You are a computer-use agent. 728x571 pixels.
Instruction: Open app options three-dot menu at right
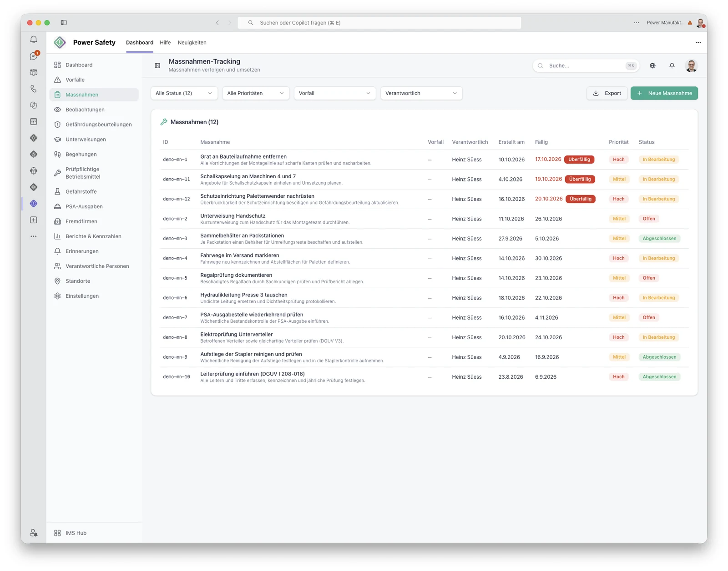698,42
